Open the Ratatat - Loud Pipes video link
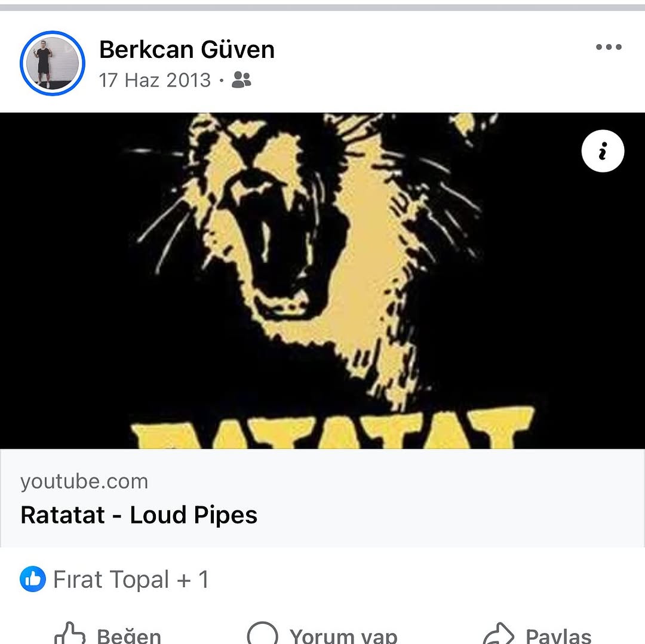The image size is (645, 644). (139, 514)
